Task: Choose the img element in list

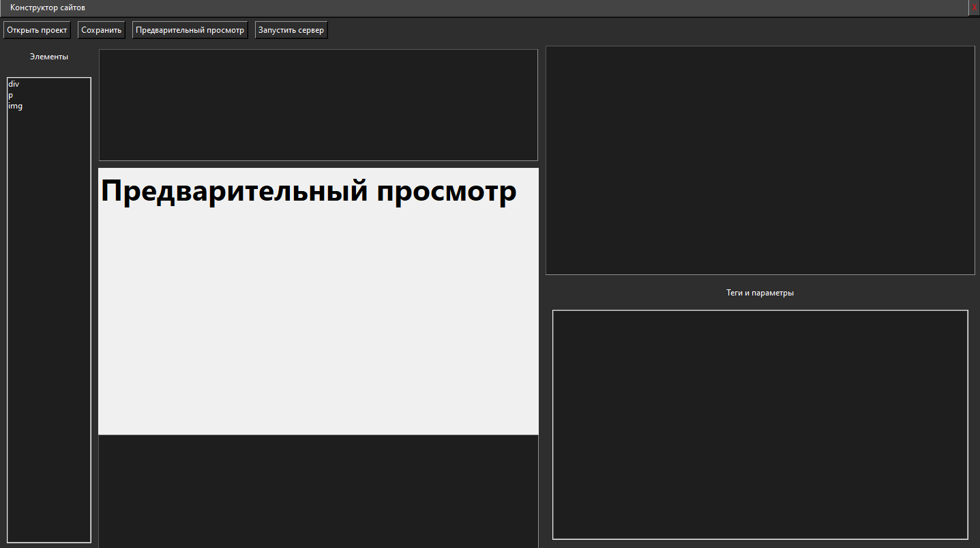Action: click(49, 106)
